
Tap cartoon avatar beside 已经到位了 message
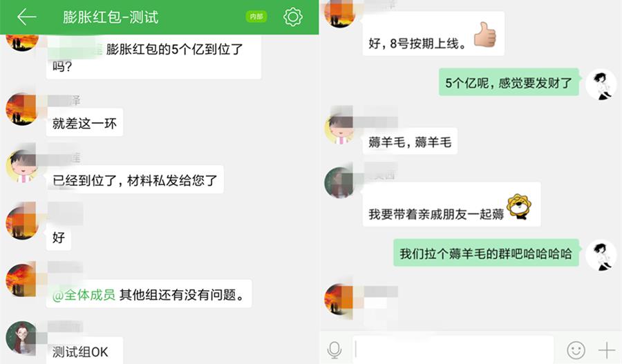click(x=22, y=166)
